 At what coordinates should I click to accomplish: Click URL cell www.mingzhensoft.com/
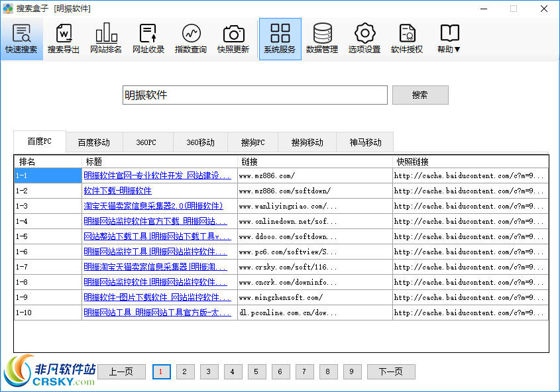point(315,297)
